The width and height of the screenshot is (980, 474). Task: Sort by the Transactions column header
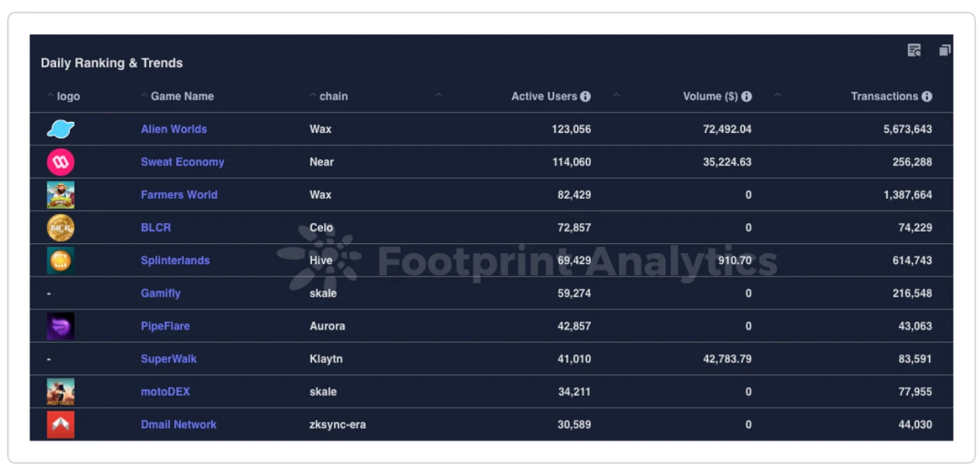coord(884,96)
